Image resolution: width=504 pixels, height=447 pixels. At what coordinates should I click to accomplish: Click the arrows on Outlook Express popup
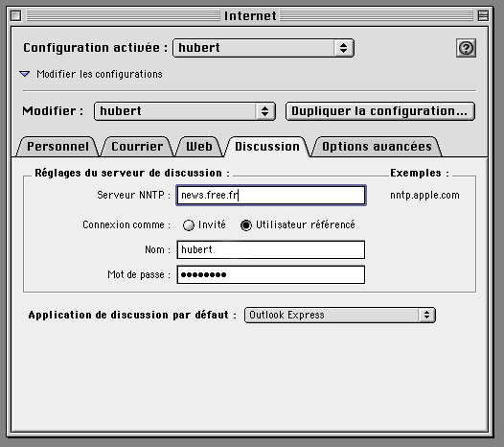coord(426,315)
